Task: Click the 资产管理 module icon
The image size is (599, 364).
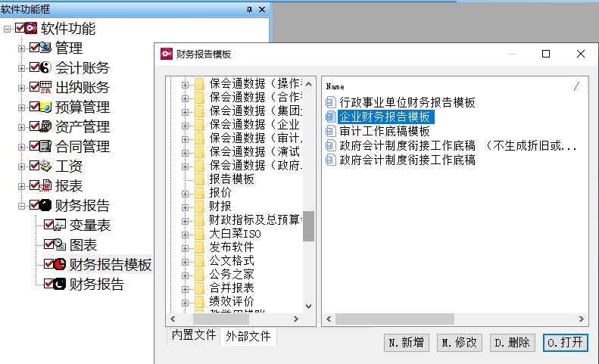Action: pyautogui.click(x=46, y=127)
